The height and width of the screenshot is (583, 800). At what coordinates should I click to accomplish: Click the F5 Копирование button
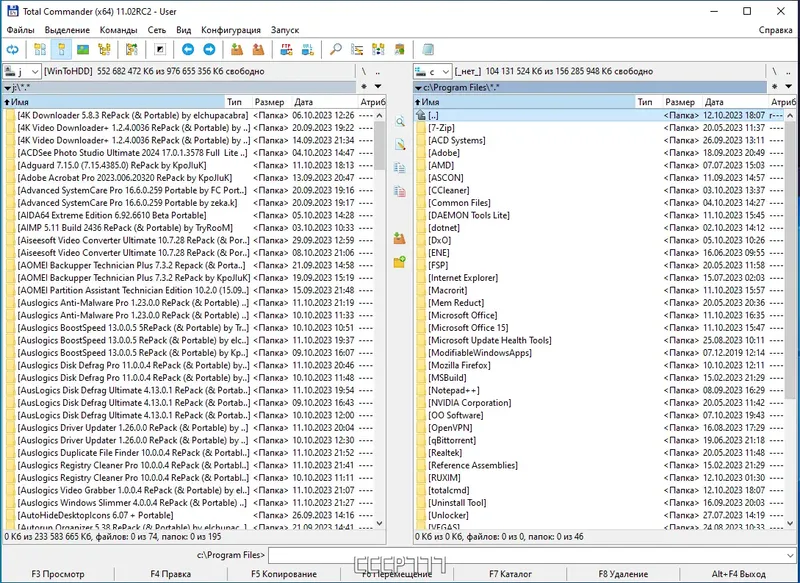284,574
